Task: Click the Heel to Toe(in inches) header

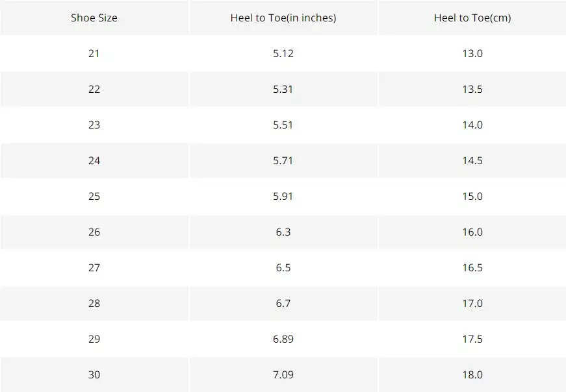Action: [283, 18]
